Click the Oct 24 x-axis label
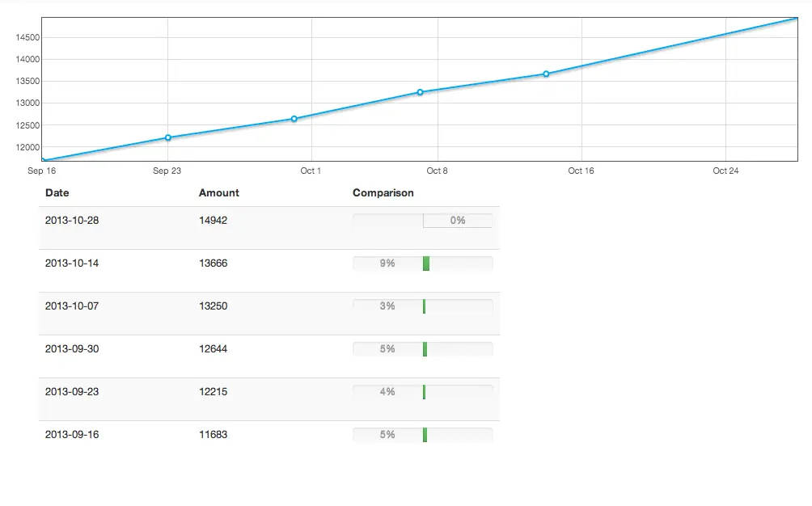Viewport: 812px width, 506px height. tap(725, 171)
